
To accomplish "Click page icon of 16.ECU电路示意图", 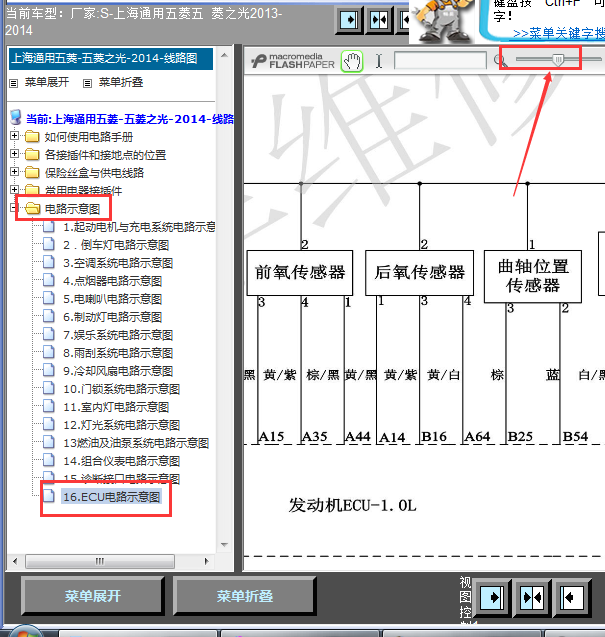I will pos(49,496).
